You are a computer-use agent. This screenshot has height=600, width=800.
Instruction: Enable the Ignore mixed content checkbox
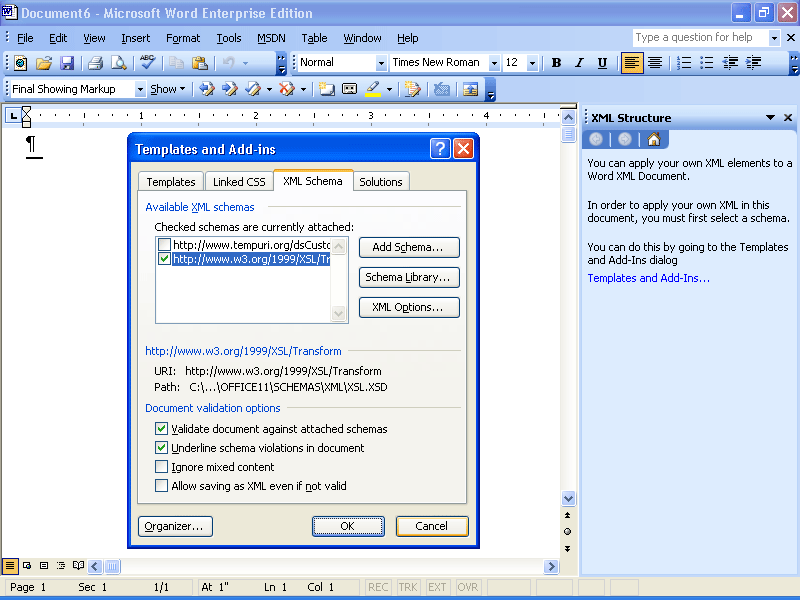tap(161, 466)
